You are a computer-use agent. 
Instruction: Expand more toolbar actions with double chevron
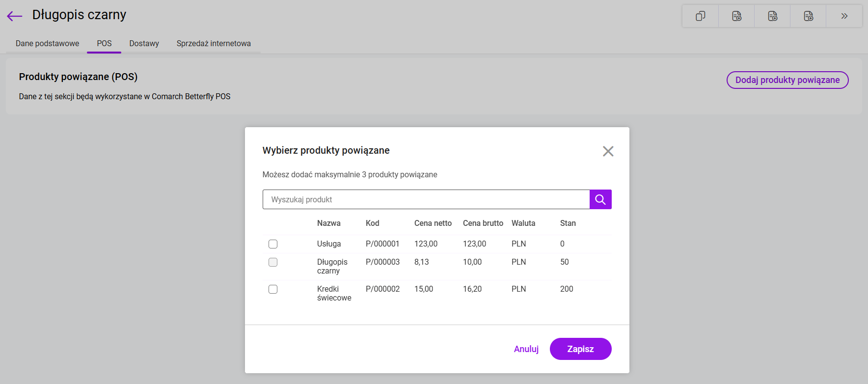844,16
